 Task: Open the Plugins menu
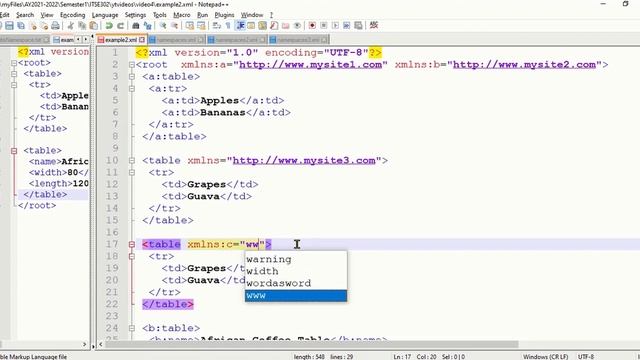pos(224,15)
